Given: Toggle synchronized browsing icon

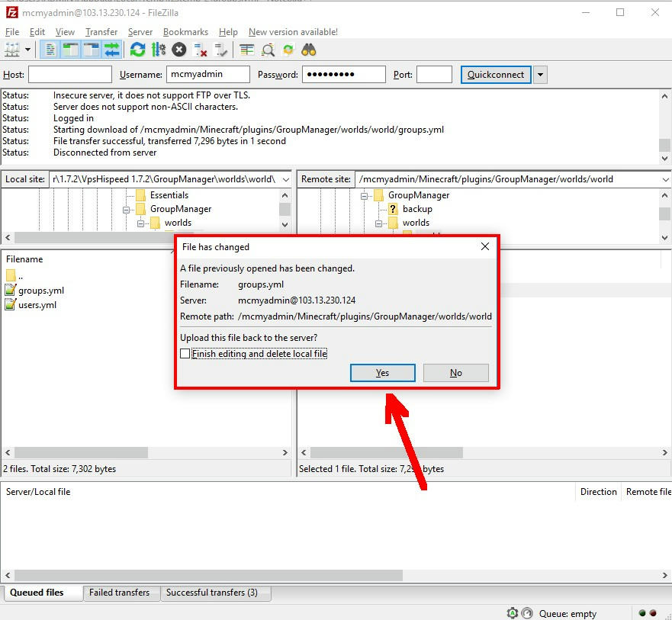Looking at the screenshot, I should pos(288,50).
